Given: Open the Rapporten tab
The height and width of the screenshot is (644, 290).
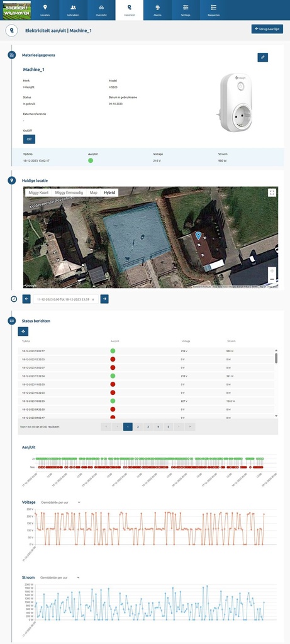Looking at the screenshot, I should pyautogui.click(x=214, y=10).
